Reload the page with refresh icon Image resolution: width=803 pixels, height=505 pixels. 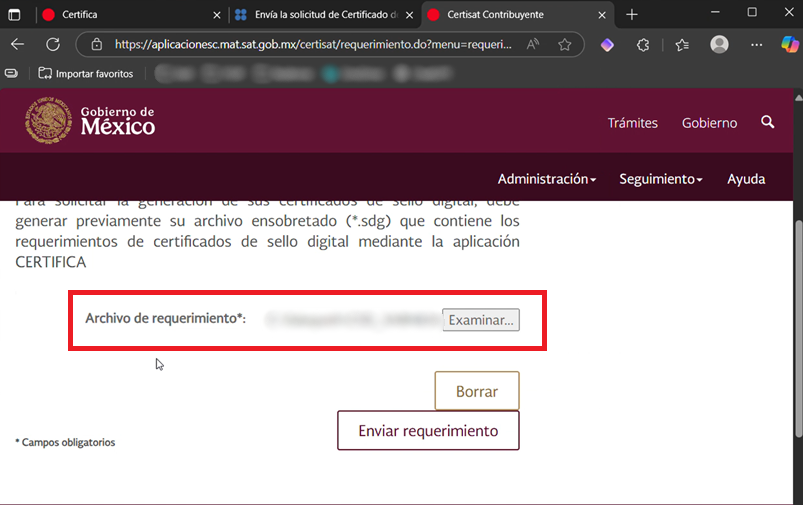[x=54, y=45]
